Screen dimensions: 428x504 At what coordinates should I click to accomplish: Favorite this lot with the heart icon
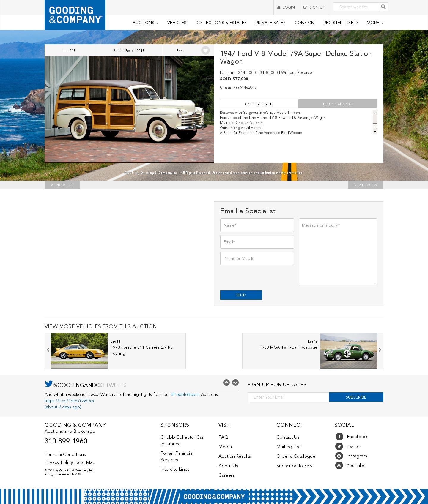[x=205, y=50]
